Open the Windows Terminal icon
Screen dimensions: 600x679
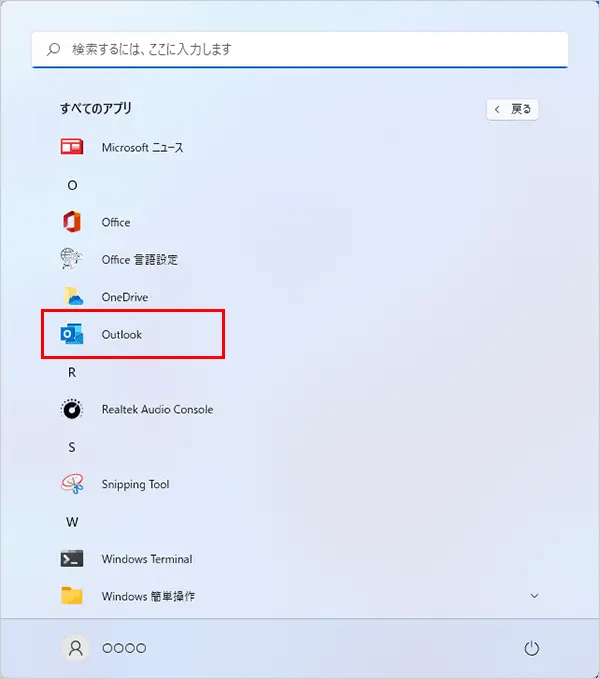(x=72, y=559)
